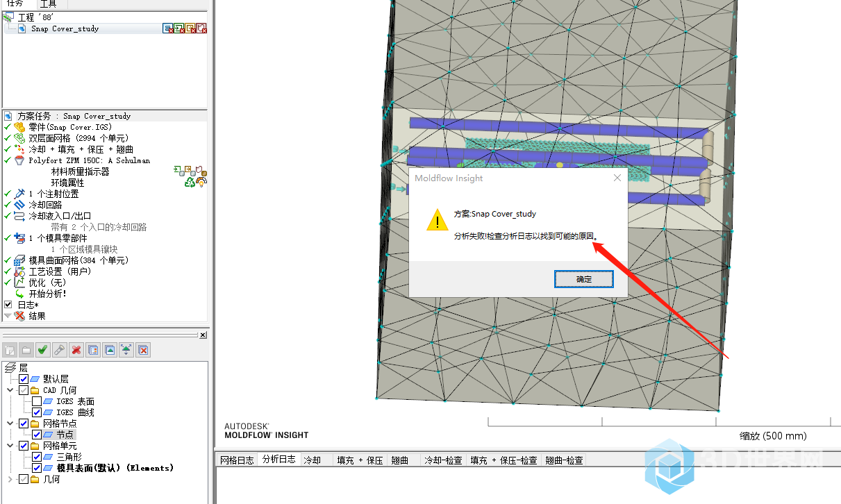Screen dimensions: 841x504
Task: Toggle the 默认层 layer checkbox
Action: point(24,379)
